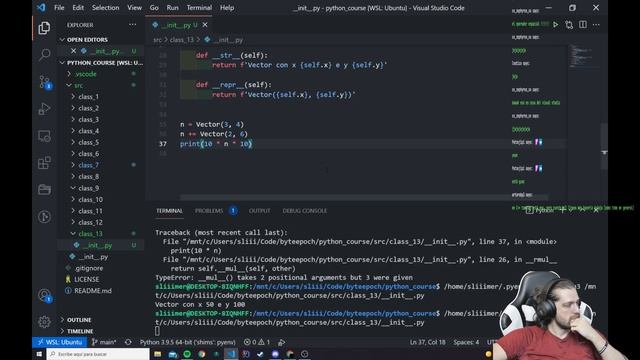Open the Extensions view
This screenshot has height=360, width=640.
pyautogui.click(x=44, y=163)
